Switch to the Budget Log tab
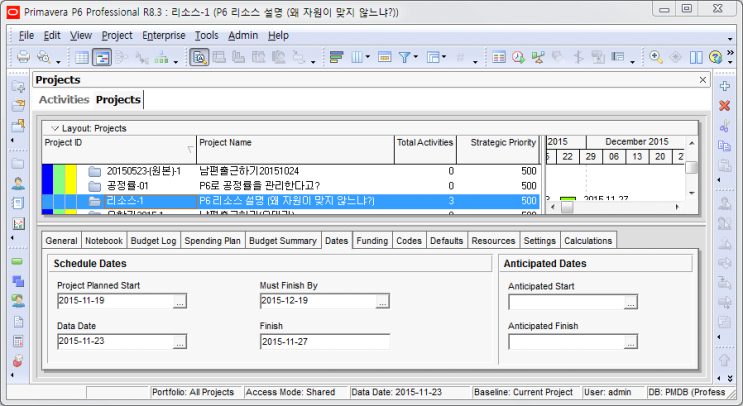This screenshot has width=743, height=406. [x=153, y=241]
